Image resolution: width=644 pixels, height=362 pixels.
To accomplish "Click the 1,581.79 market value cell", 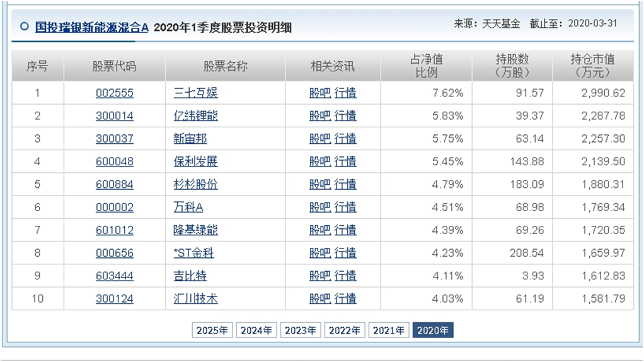I will (x=593, y=298).
